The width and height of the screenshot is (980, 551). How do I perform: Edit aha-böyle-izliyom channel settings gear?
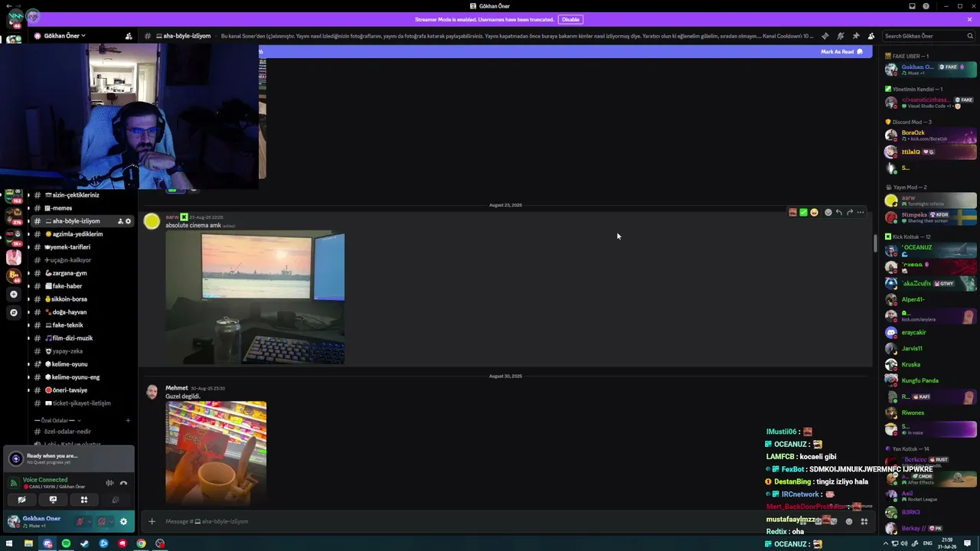[x=128, y=221]
